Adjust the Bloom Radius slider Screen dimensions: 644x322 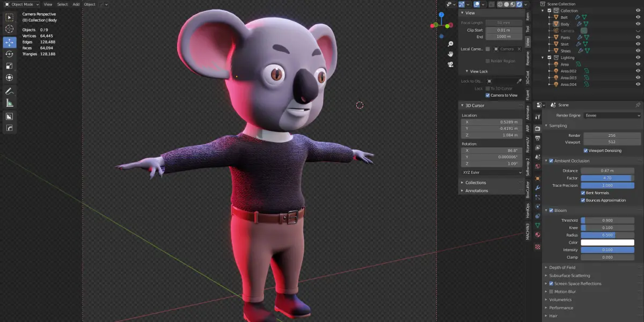coord(608,235)
